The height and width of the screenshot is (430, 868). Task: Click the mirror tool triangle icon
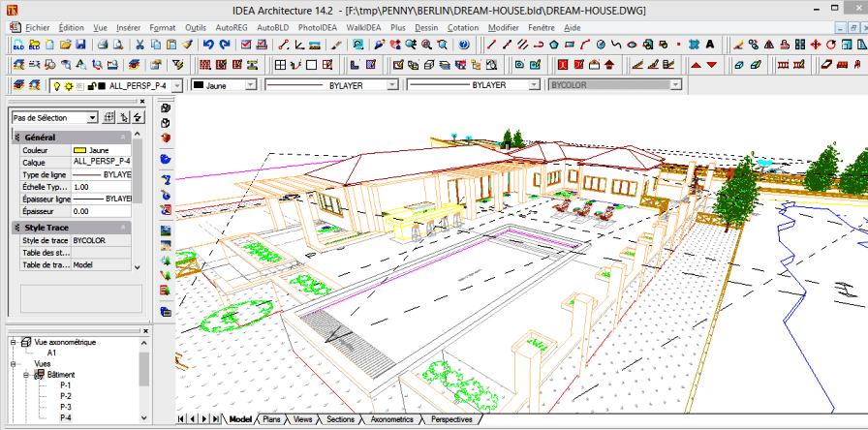pyautogui.click(x=768, y=45)
